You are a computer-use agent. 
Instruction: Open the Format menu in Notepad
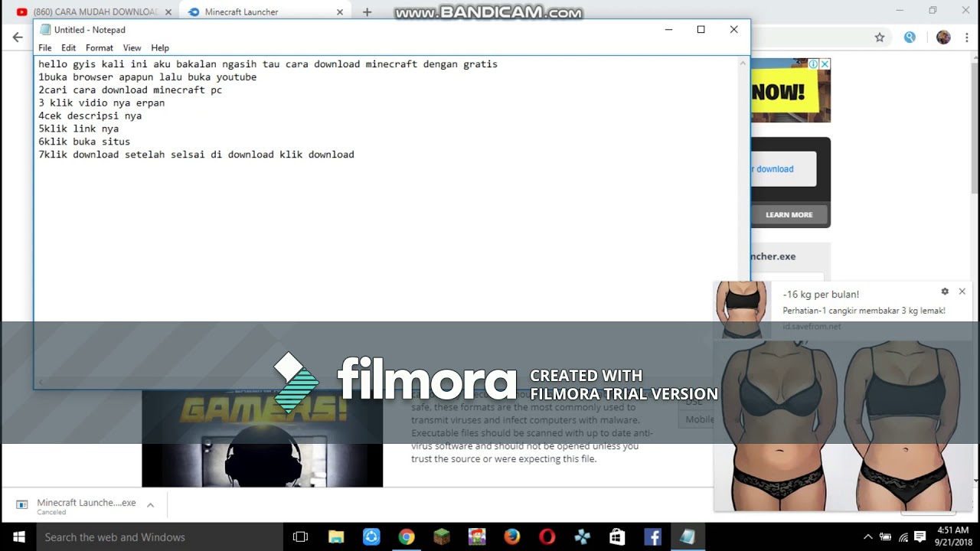[x=100, y=47]
